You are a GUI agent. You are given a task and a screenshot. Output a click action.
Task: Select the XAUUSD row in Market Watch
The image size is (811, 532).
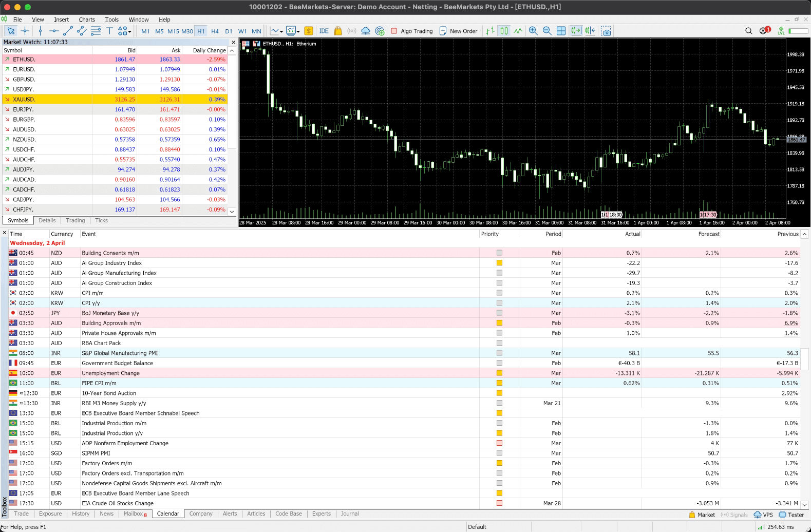[x=24, y=100]
